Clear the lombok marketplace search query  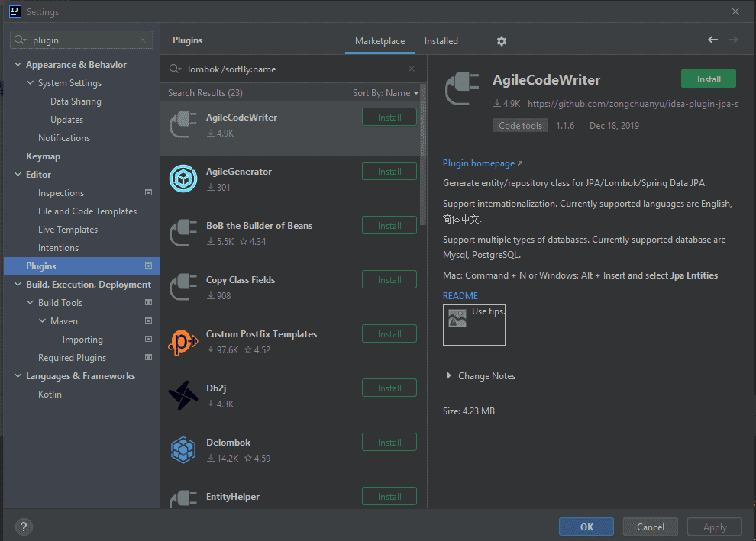pyautogui.click(x=412, y=69)
